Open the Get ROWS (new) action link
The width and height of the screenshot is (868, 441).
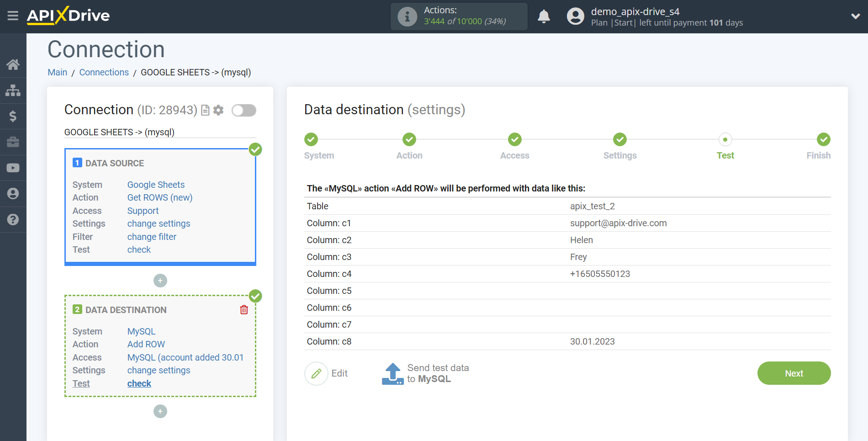pyautogui.click(x=160, y=197)
